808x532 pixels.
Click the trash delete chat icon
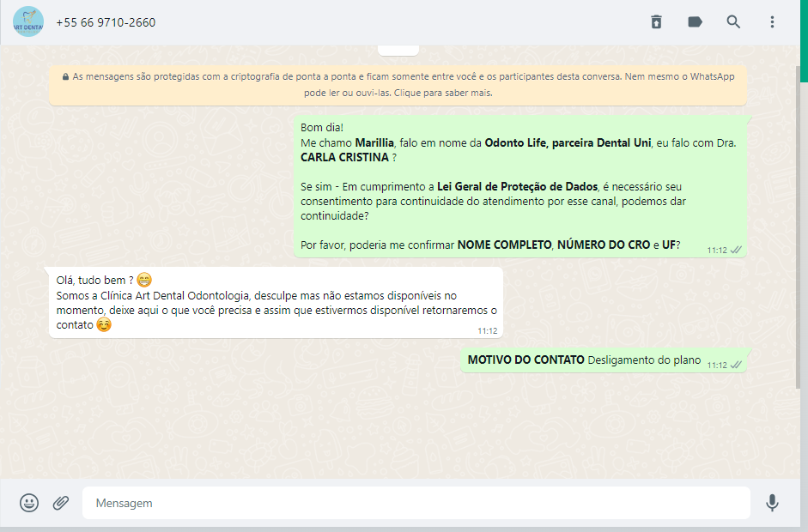[656, 22]
